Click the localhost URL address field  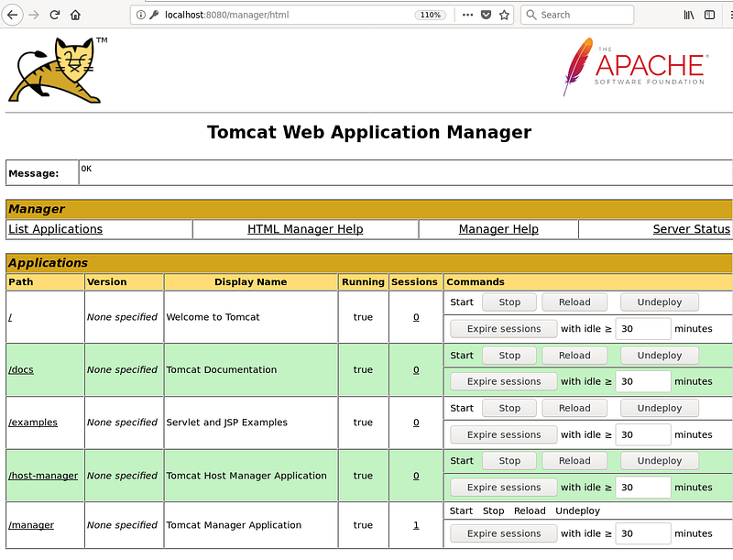285,15
